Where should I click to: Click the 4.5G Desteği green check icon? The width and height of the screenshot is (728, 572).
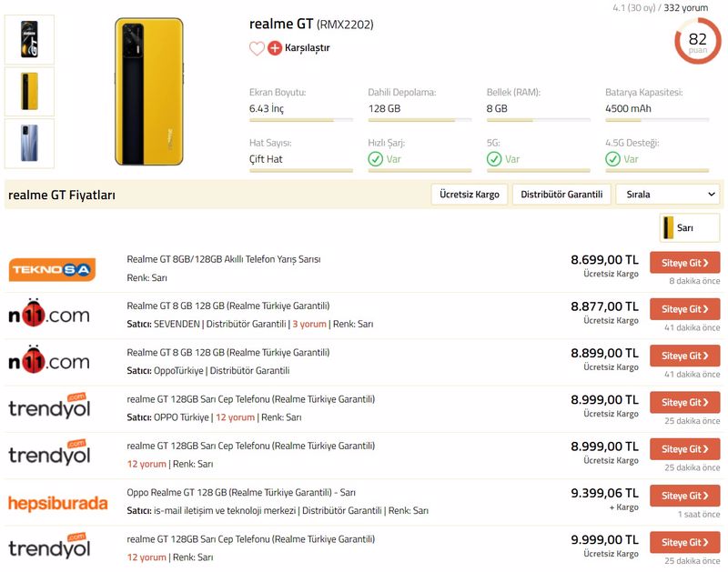click(x=612, y=159)
